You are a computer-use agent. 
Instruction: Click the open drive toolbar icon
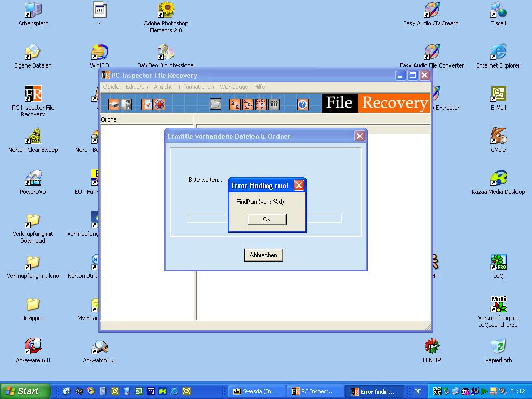click(114, 104)
